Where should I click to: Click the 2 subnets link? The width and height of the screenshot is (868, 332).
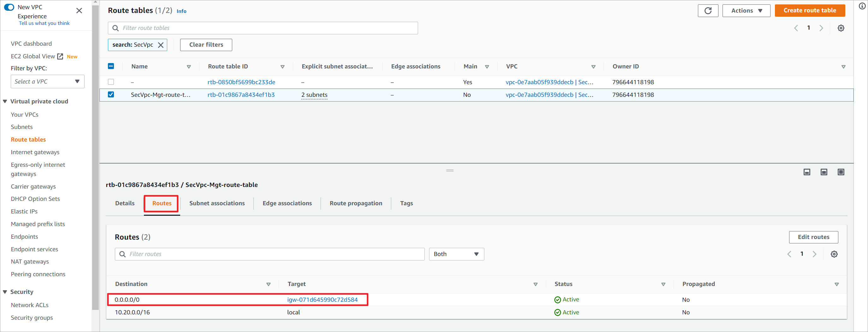pyautogui.click(x=314, y=95)
